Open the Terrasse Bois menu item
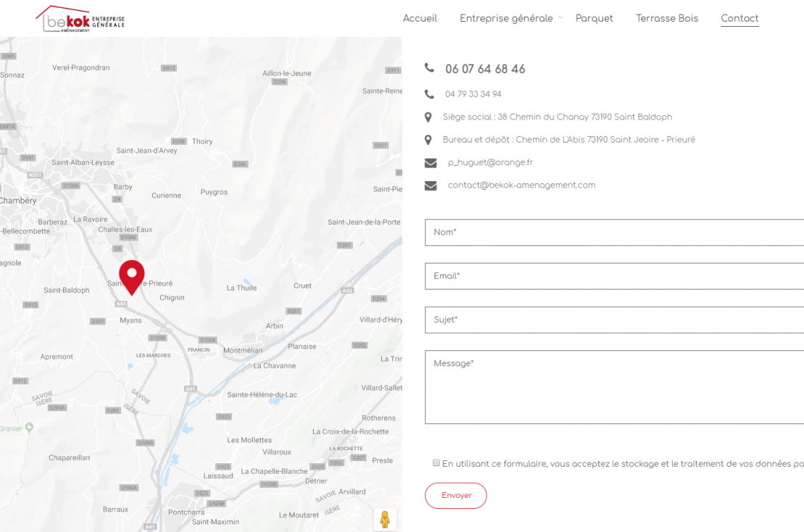This screenshot has width=804, height=532. (x=667, y=18)
